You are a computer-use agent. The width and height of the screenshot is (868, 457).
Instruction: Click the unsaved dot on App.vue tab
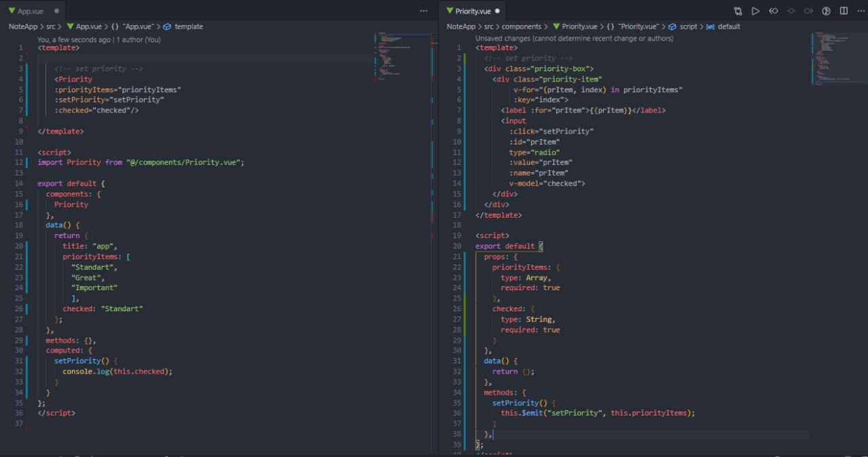pos(56,11)
